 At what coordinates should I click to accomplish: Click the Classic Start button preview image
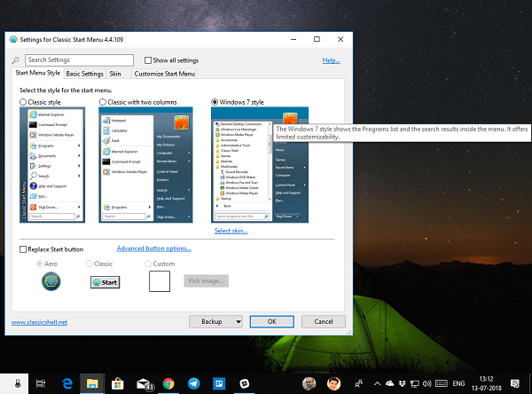pyautogui.click(x=106, y=282)
